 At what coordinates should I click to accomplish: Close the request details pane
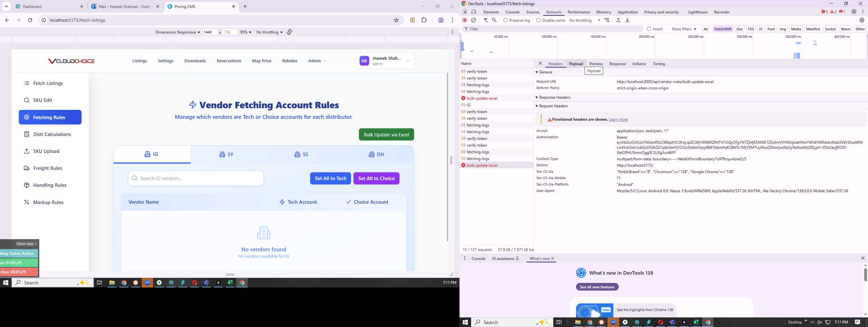[540, 63]
